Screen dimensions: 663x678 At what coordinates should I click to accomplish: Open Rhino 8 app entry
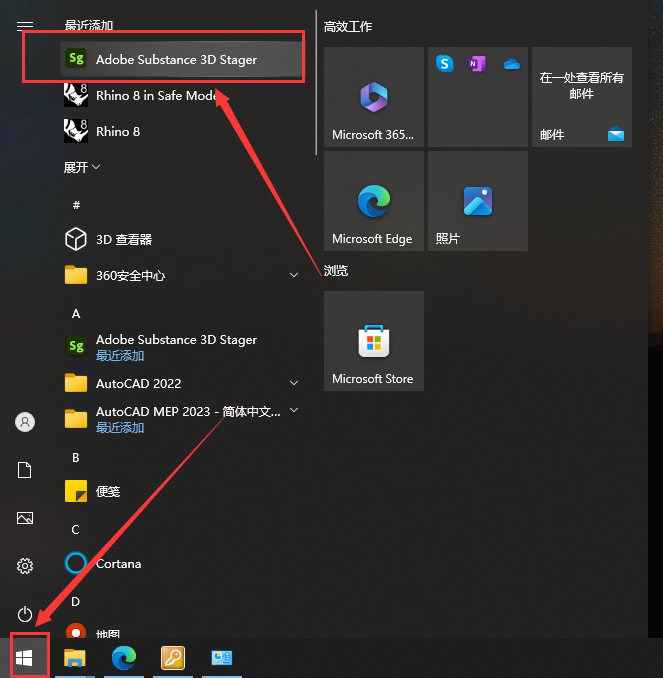pos(181,131)
